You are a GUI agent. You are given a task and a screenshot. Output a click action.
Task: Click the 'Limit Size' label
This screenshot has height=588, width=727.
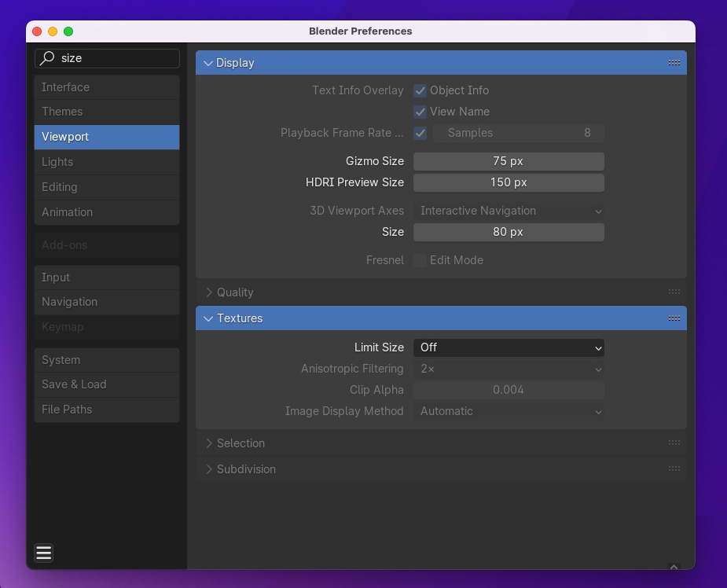pyautogui.click(x=379, y=347)
